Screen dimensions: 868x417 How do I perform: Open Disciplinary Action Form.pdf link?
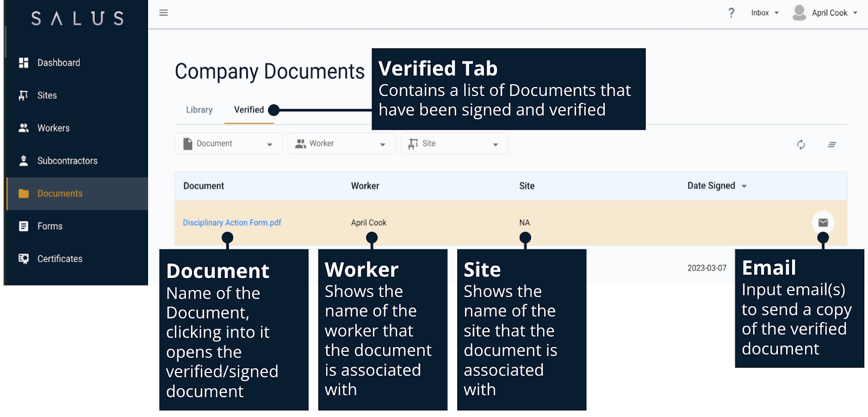232,223
